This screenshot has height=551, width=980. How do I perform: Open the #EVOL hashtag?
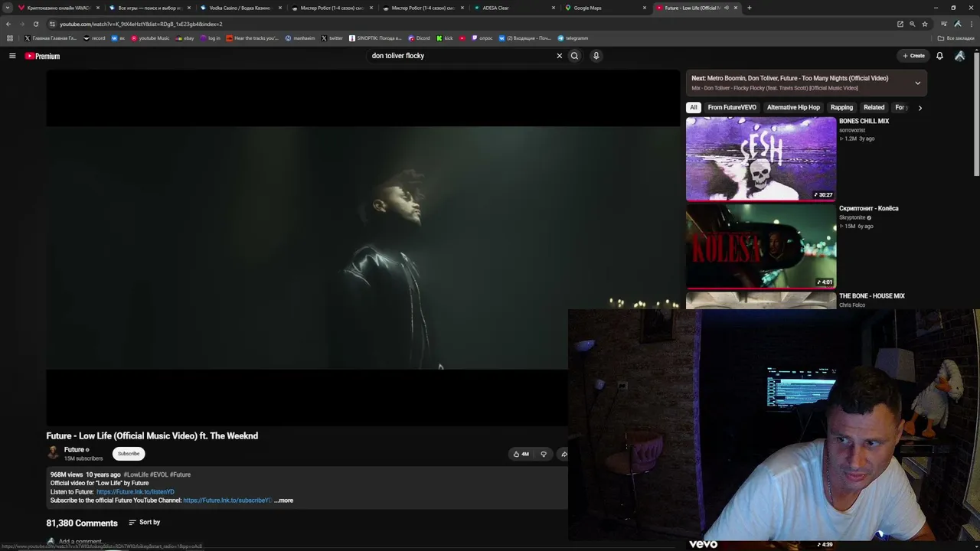(x=158, y=474)
